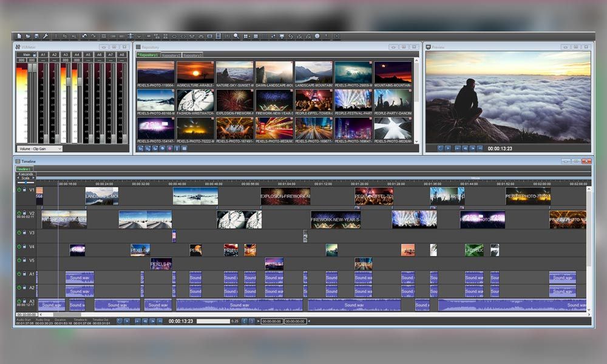The image size is (607, 364).
Task: Toggle lock on track V1
Action: coord(24,189)
